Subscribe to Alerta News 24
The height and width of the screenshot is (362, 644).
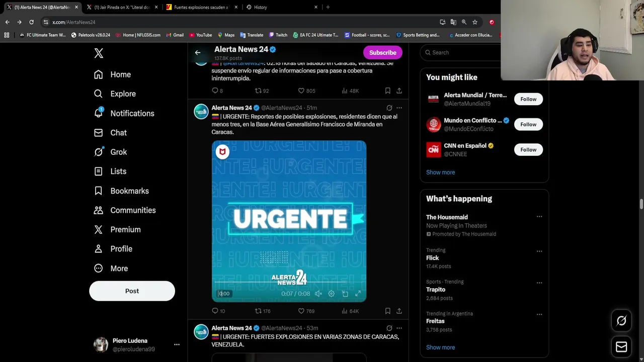383,52
